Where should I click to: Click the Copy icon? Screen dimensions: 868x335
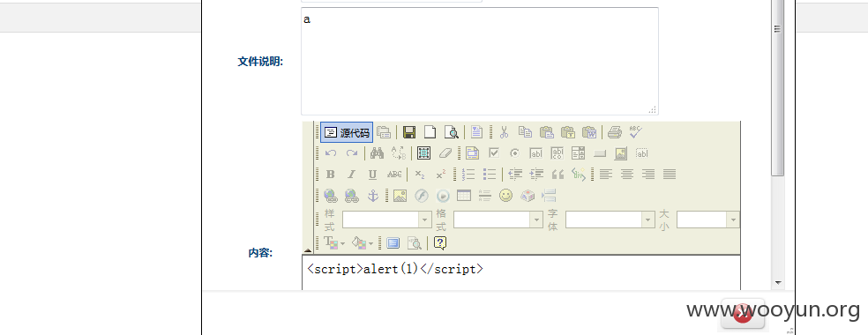525,132
